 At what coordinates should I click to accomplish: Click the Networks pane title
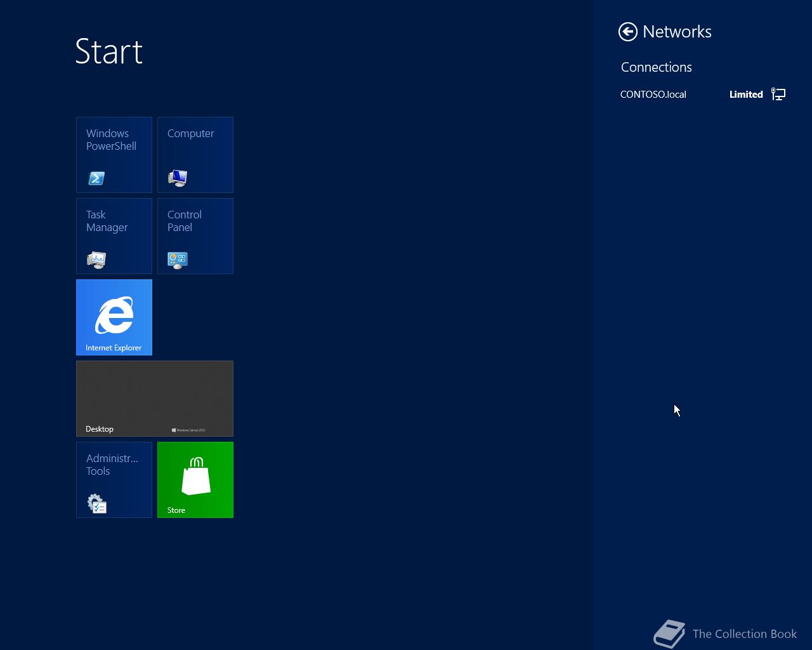(x=677, y=32)
